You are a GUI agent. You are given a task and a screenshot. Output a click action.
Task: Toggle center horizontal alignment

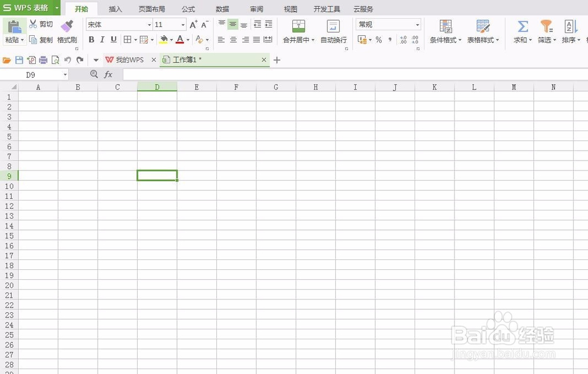click(233, 39)
